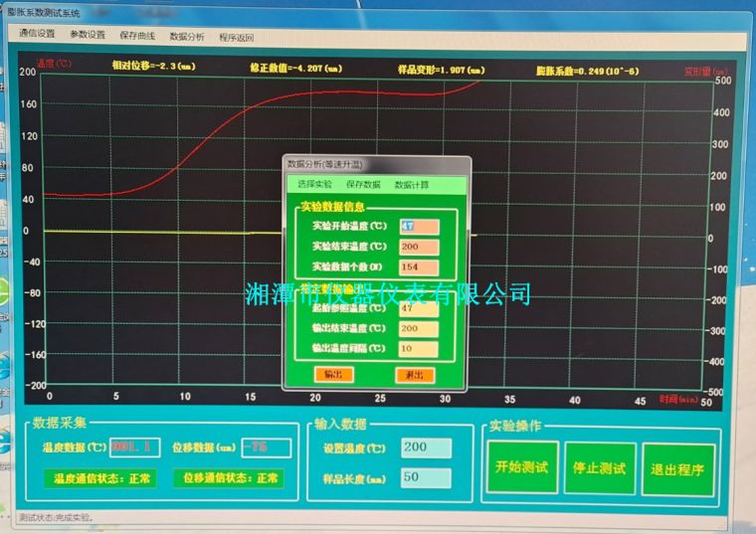
Task: Click the 实验开始温度 input field
Action: tap(419, 226)
